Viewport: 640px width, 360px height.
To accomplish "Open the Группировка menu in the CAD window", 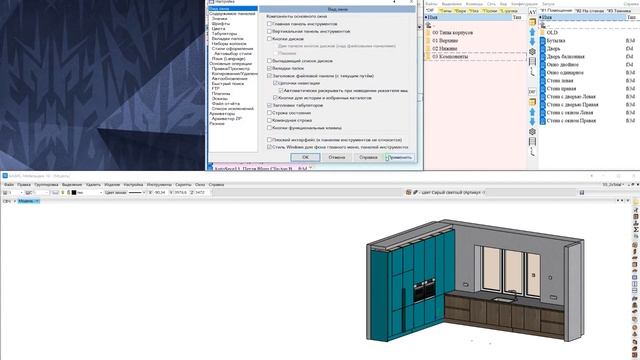I will tap(47, 185).
